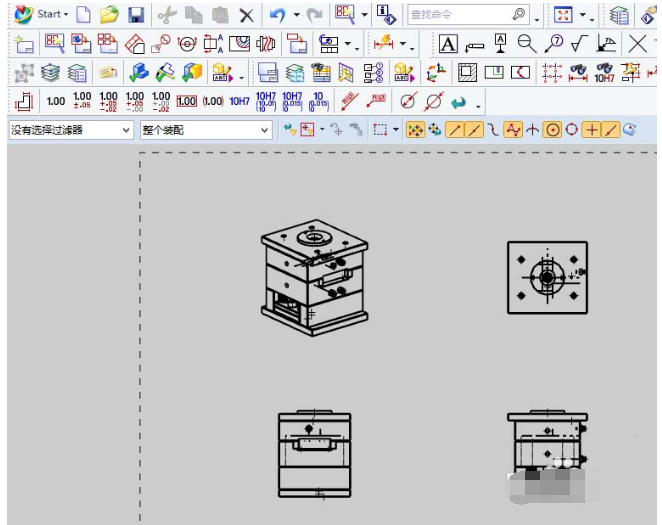Toggle the arc center snap point
The height and width of the screenshot is (525, 662).
tap(552, 130)
